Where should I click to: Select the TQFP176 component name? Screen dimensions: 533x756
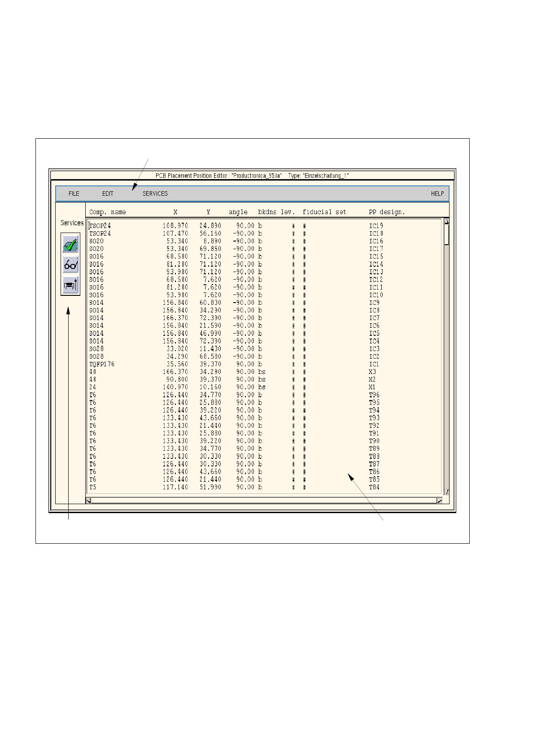pyautogui.click(x=102, y=364)
